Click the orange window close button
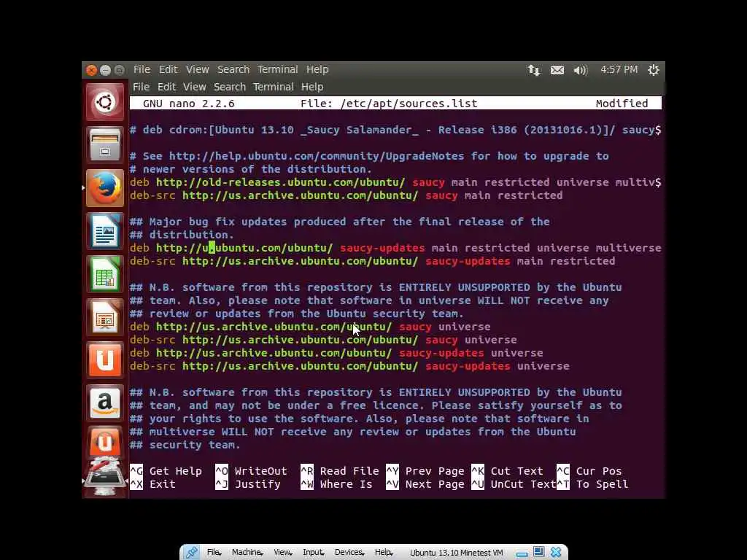Viewport: 747px width, 560px height. pos(91,71)
